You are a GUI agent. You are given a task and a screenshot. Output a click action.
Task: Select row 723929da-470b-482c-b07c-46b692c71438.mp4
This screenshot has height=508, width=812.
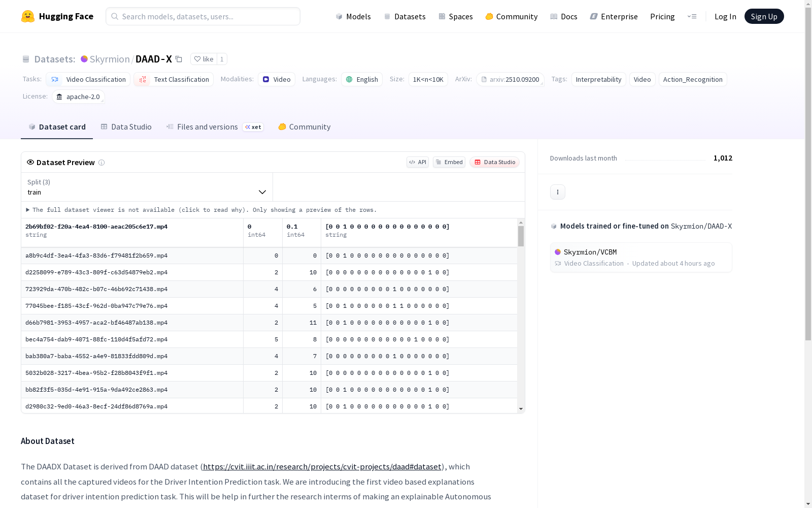[x=269, y=289]
